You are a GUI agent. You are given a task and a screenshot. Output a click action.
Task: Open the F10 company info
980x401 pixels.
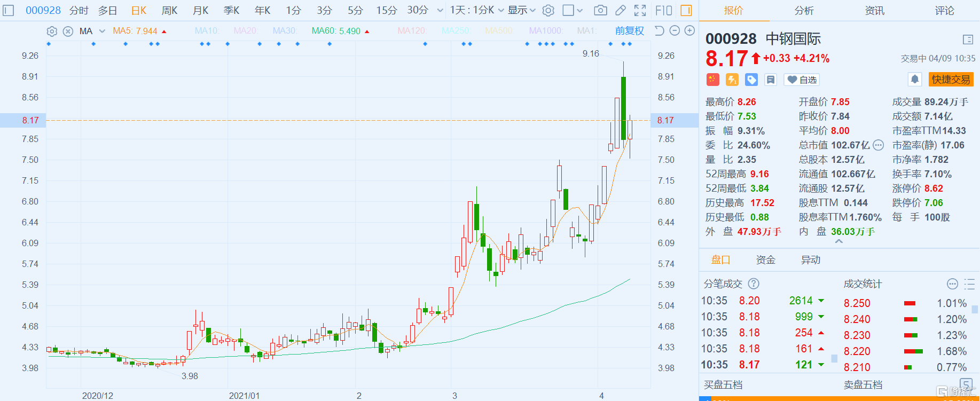[x=664, y=10]
